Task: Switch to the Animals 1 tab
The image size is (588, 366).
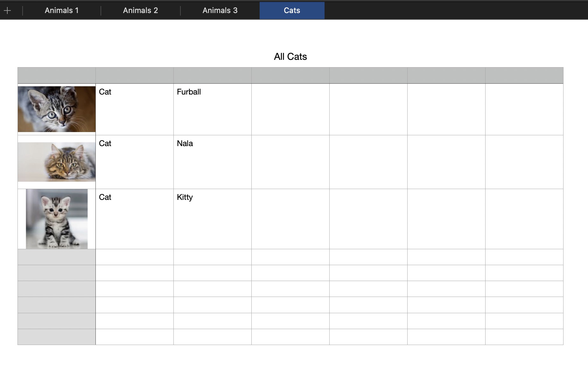Action: (61, 11)
